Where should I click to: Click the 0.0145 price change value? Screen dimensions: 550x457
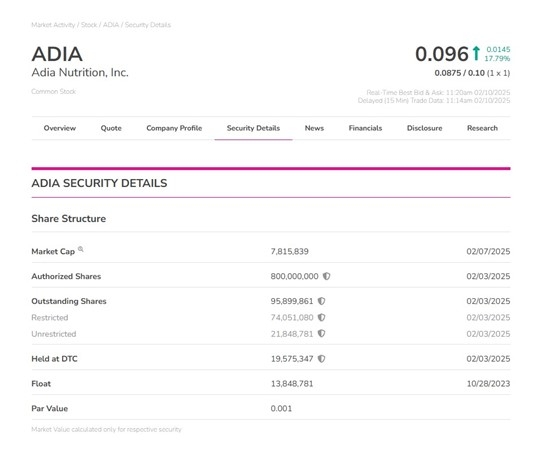[498, 49]
